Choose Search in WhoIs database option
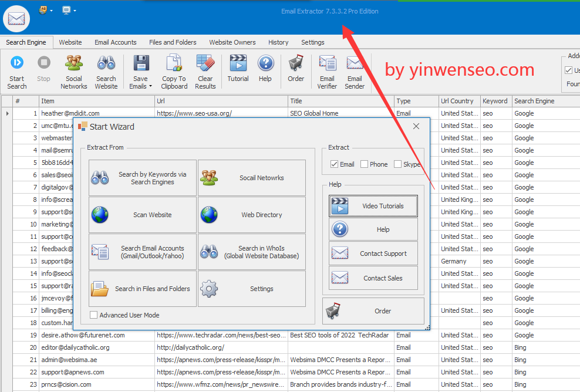Screen dimensions: 580x392 click(x=252, y=252)
